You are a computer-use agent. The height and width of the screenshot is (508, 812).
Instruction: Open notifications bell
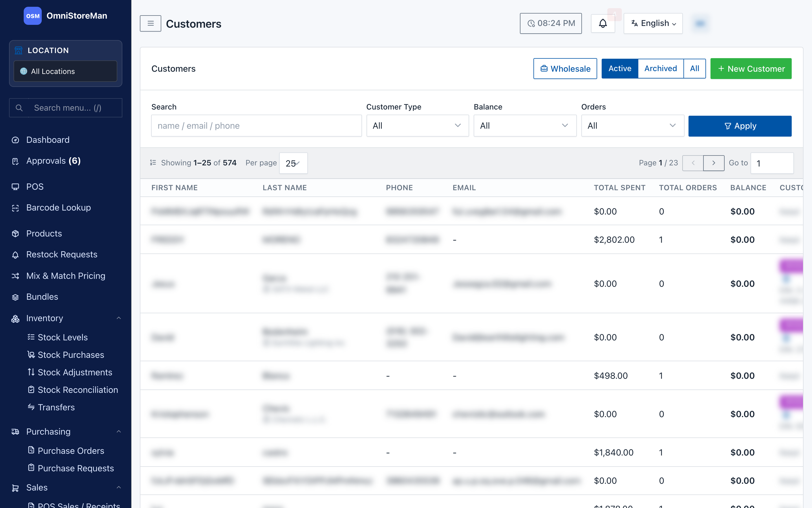click(x=603, y=23)
